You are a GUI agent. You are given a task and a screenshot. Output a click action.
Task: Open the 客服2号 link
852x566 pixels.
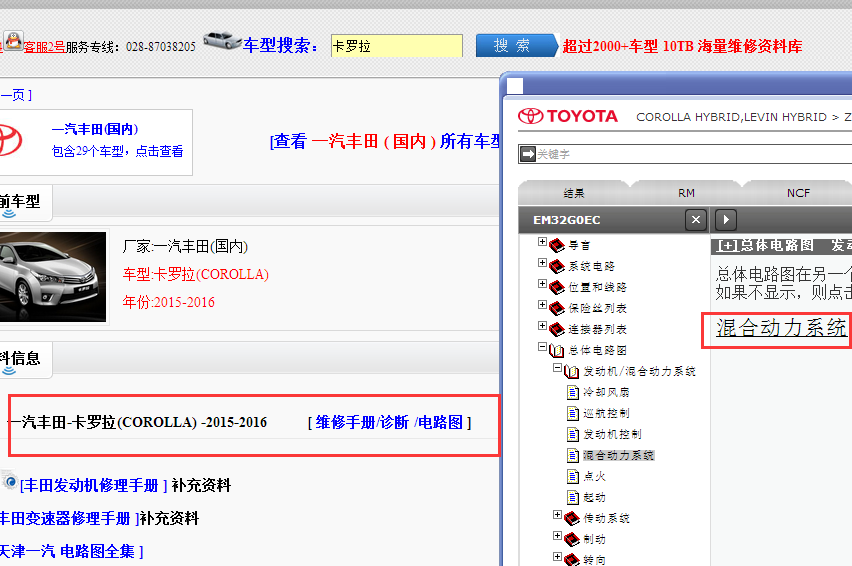click(44, 47)
